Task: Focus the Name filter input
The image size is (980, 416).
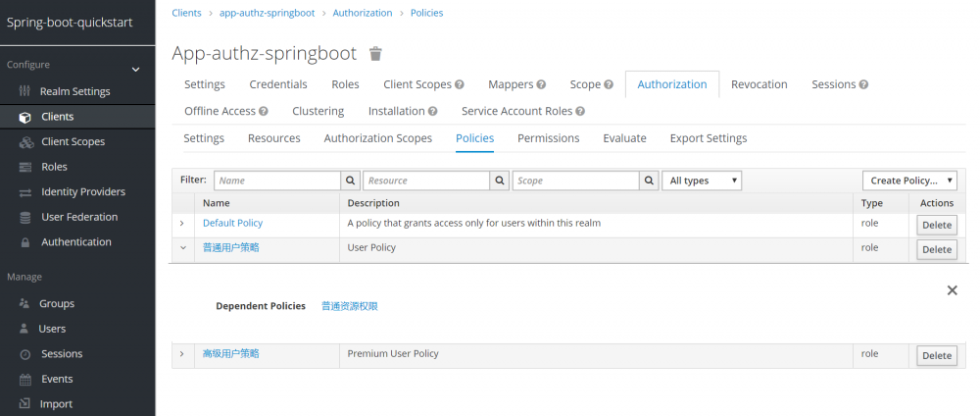Action: tap(277, 181)
